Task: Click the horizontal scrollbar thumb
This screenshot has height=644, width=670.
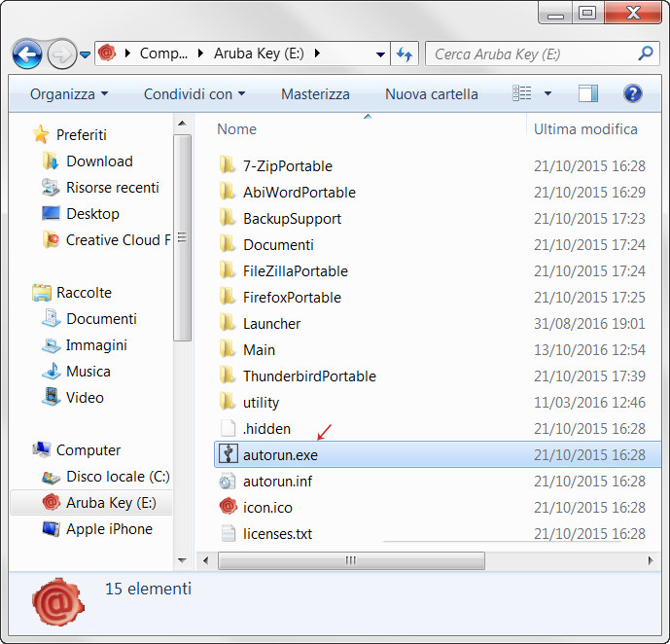Action: click(x=350, y=560)
